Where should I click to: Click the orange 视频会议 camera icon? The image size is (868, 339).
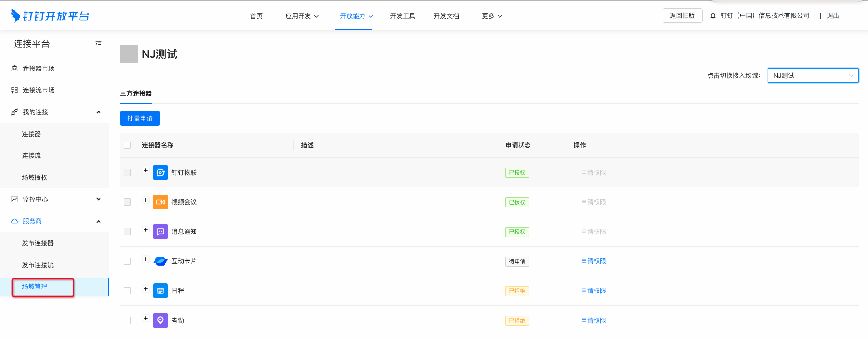160,202
